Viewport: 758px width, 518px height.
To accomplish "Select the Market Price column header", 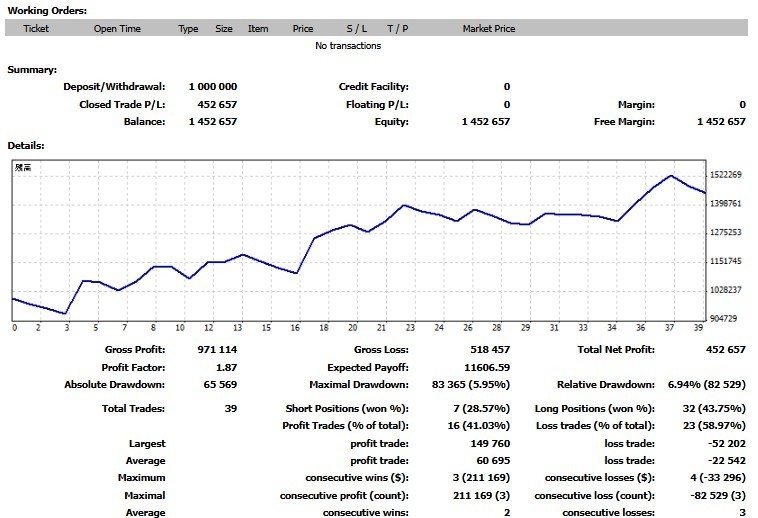I will [x=488, y=29].
